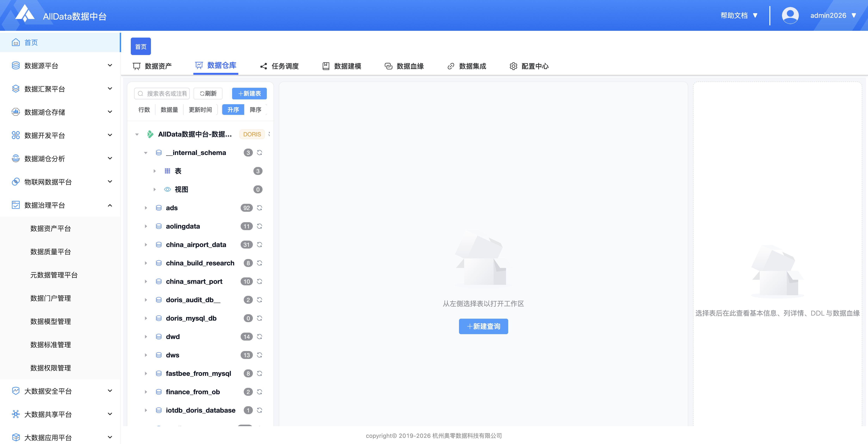The height and width of the screenshot is (444, 868).
Task: Refresh the ads database
Action: [x=259, y=208]
